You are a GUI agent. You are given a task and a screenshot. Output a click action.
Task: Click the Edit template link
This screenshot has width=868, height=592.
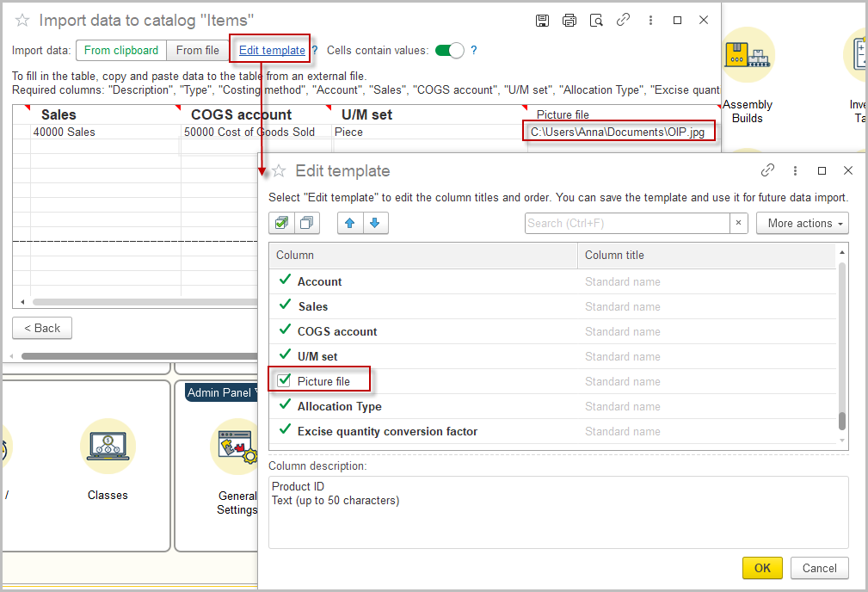[272, 51]
